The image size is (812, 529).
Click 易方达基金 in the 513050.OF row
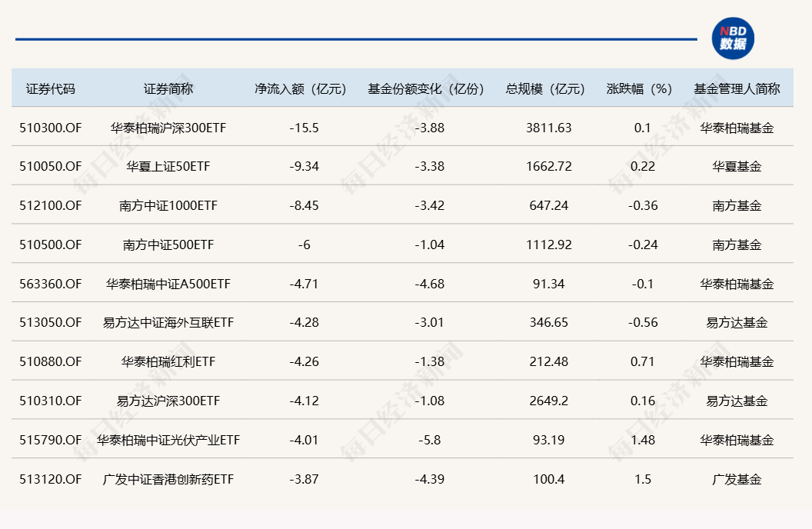(x=737, y=323)
